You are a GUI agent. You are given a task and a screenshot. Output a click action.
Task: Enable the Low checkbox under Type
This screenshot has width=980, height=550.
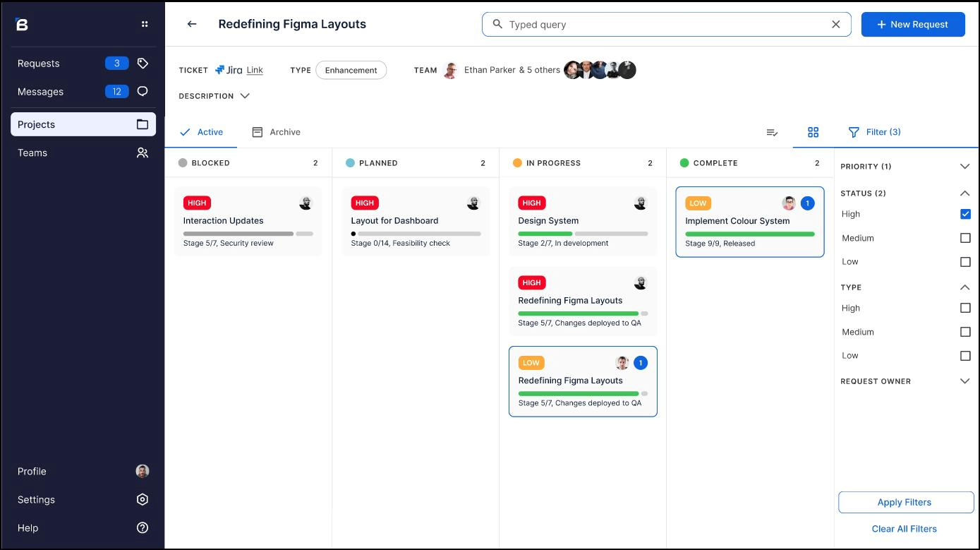coord(965,356)
